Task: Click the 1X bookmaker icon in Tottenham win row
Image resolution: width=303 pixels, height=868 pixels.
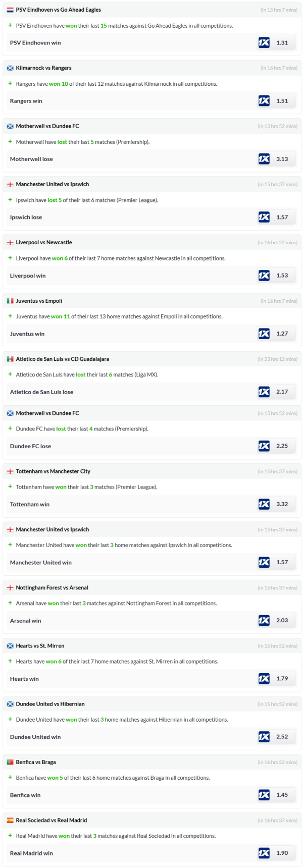Action: tap(264, 504)
